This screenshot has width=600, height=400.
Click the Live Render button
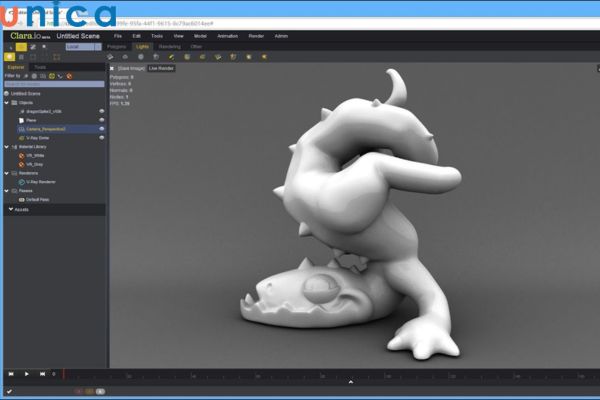pyautogui.click(x=161, y=68)
